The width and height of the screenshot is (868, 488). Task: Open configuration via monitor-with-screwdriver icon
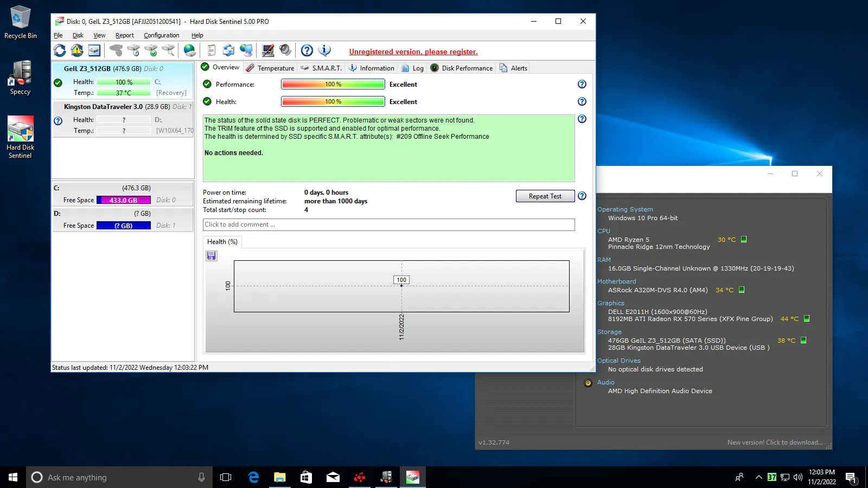point(268,50)
